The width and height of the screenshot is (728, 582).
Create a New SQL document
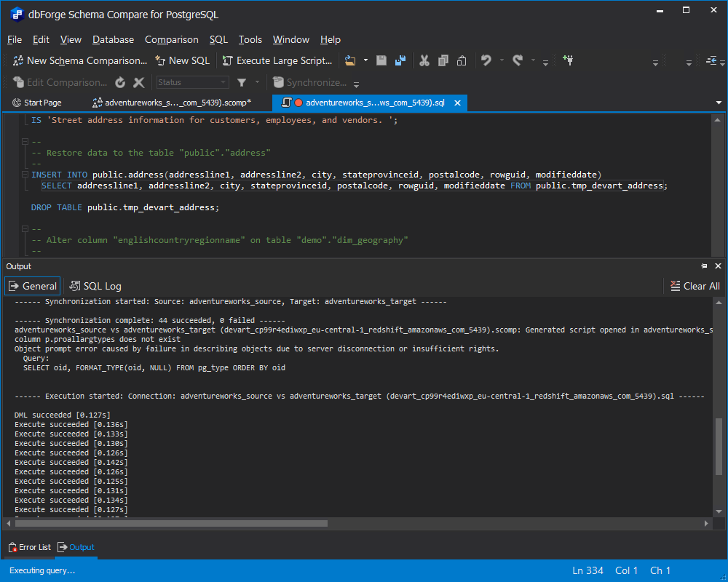183,60
